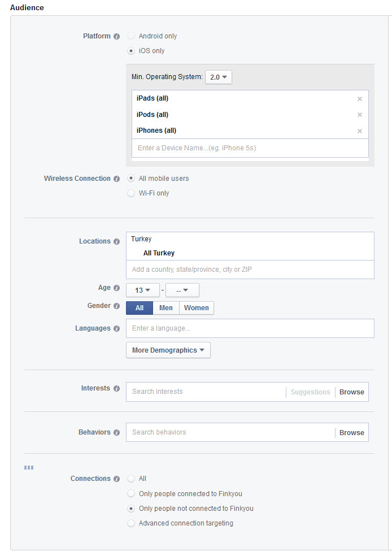Click the Enter a language input field
The image size is (392, 560).
click(x=250, y=328)
